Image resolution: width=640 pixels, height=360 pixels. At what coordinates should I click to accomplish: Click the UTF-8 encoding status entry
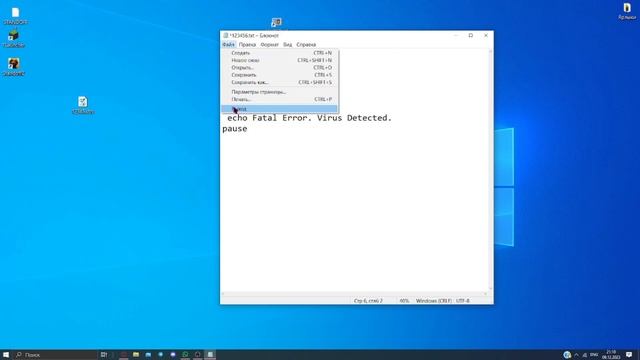tap(463, 301)
